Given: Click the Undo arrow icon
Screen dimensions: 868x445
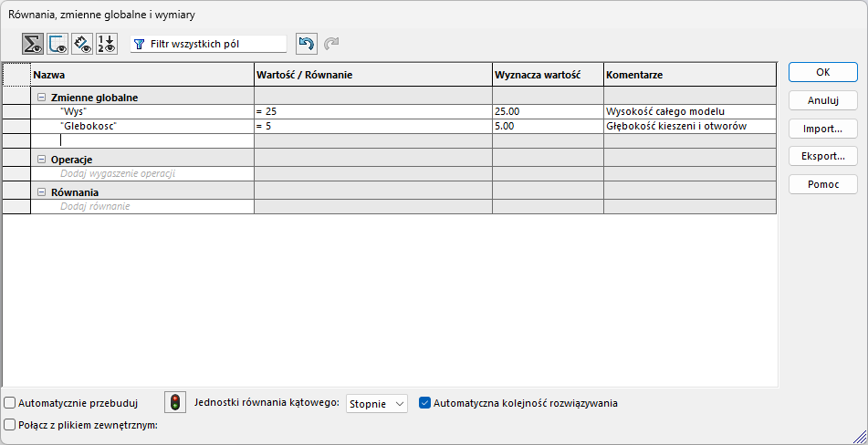Looking at the screenshot, I should click(306, 44).
